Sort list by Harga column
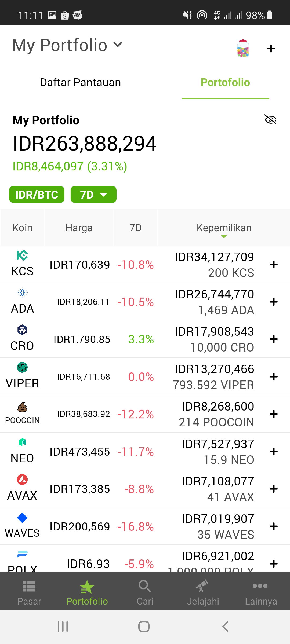 79,228
